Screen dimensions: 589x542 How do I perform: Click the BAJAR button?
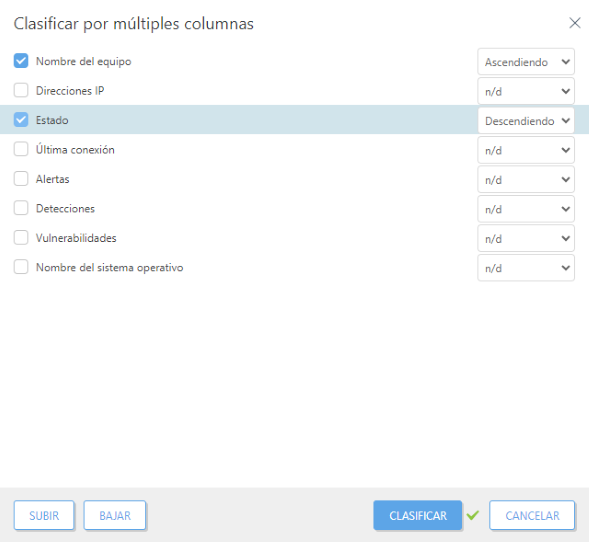pyautogui.click(x=115, y=515)
